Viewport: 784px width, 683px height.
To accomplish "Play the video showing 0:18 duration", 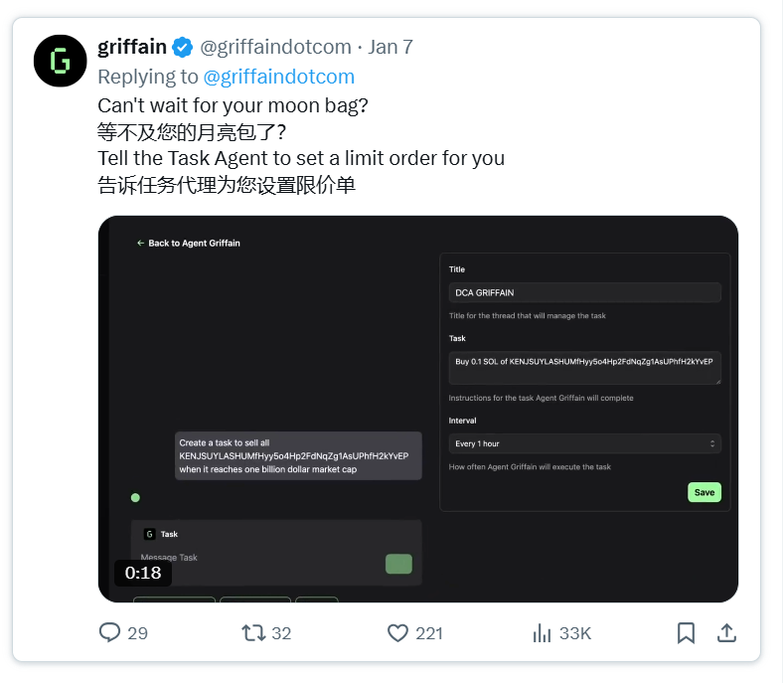I will click(418, 409).
